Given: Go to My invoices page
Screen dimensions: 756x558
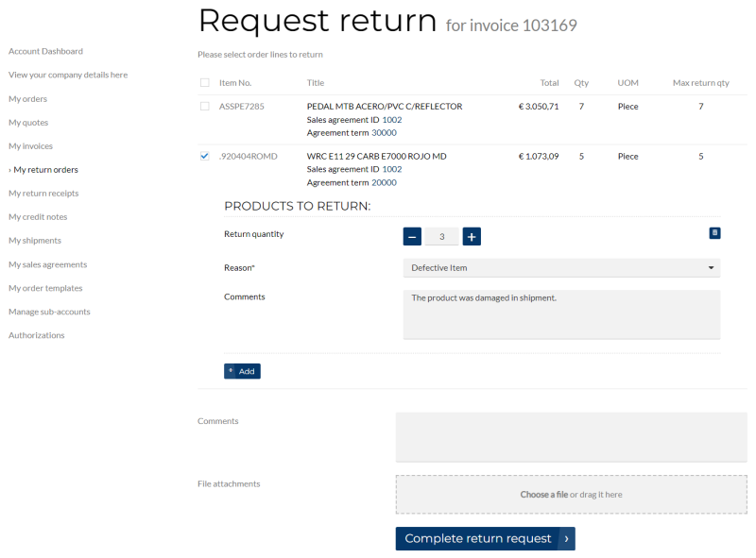Looking at the screenshot, I should [30, 146].
